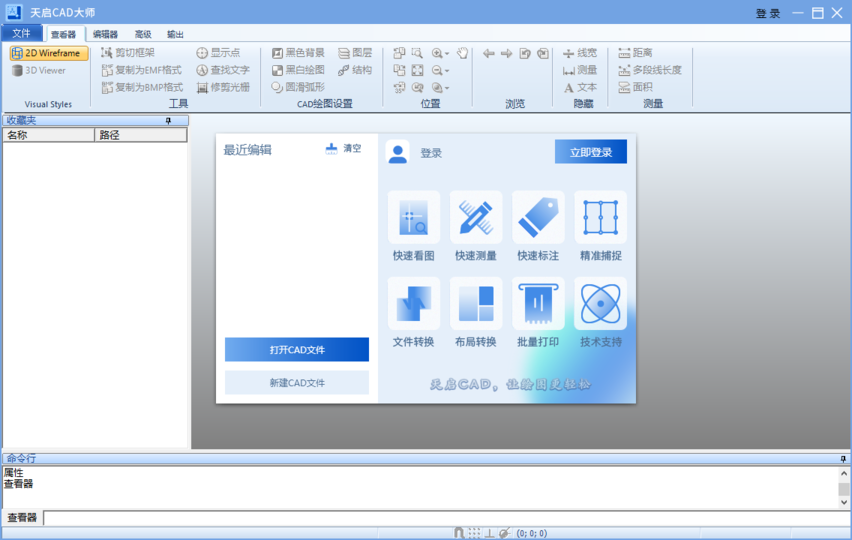This screenshot has height=540, width=852.
Task: Switch to the 查看器 ribbon tab
Action: coord(64,34)
